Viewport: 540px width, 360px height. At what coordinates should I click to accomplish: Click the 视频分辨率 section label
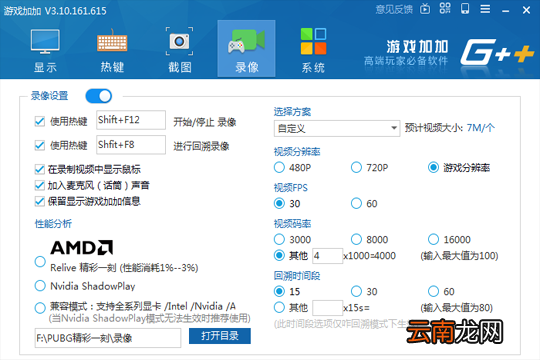(x=297, y=152)
